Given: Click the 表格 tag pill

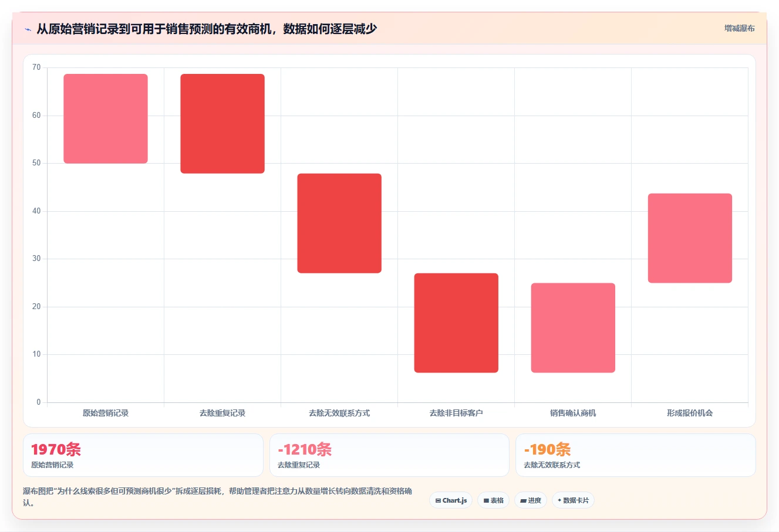Looking at the screenshot, I should pyautogui.click(x=494, y=500).
